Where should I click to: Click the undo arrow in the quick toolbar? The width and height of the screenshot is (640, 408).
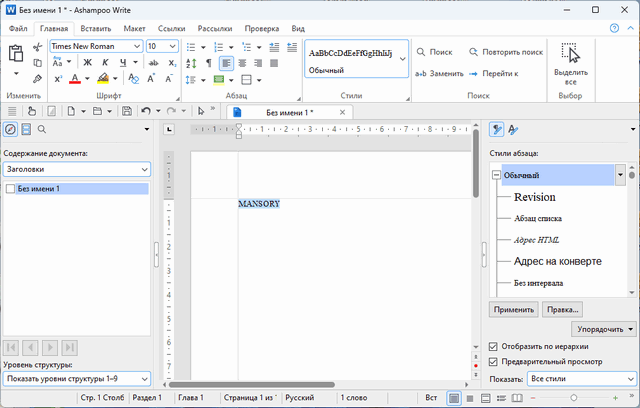click(146, 111)
